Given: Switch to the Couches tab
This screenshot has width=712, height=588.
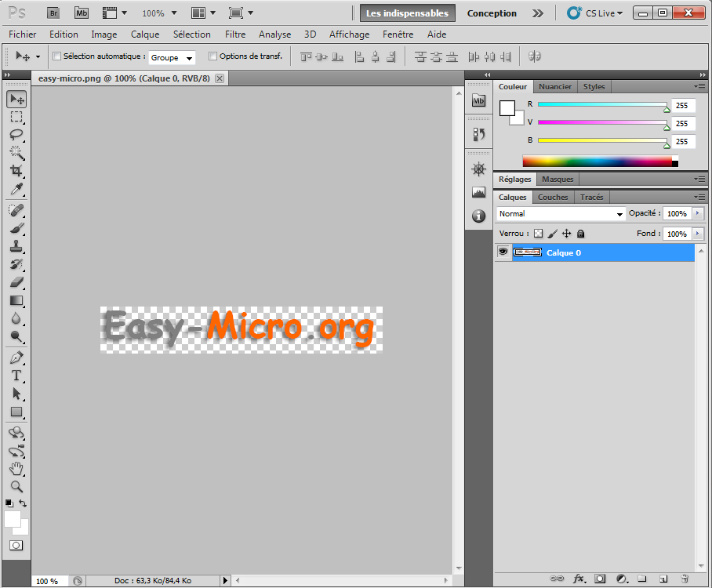Looking at the screenshot, I should point(553,197).
